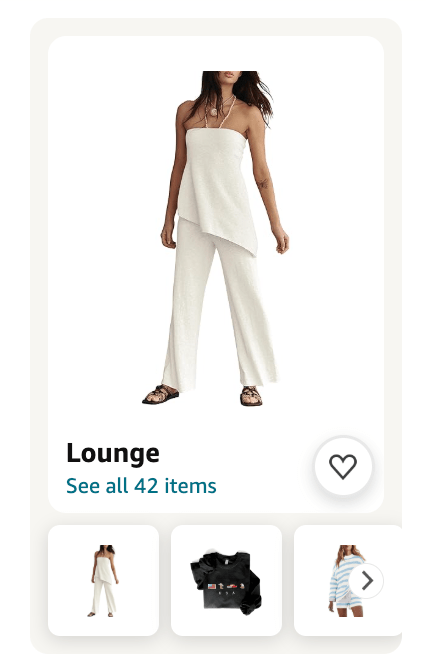Open the See all 42 items link

pyautogui.click(x=141, y=486)
